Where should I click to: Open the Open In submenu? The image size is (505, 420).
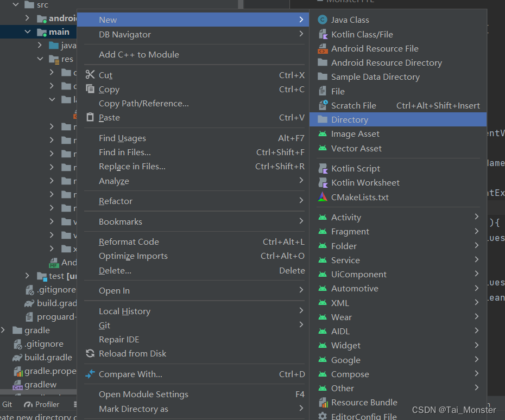(x=193, y=291)
